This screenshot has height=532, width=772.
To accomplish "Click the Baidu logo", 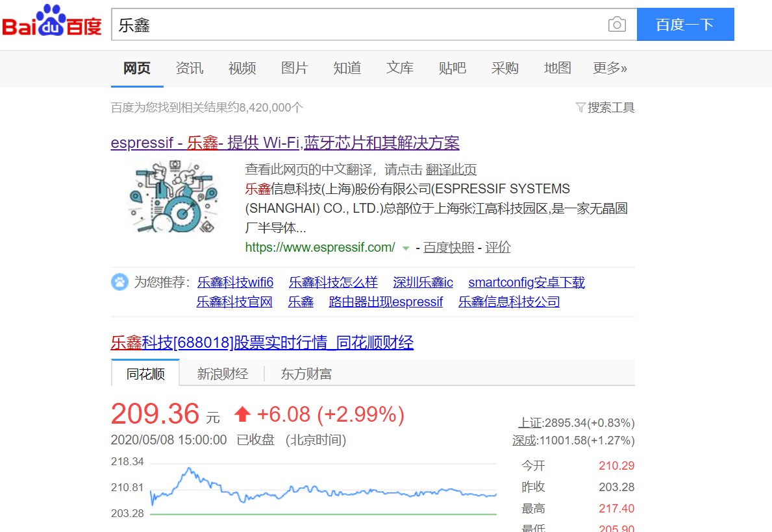I will coord(52,21).
